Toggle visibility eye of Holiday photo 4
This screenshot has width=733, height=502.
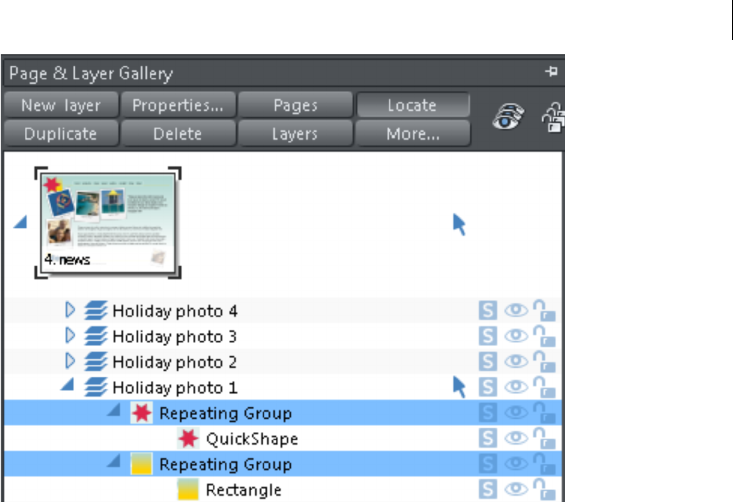click(x=516, y=310)
